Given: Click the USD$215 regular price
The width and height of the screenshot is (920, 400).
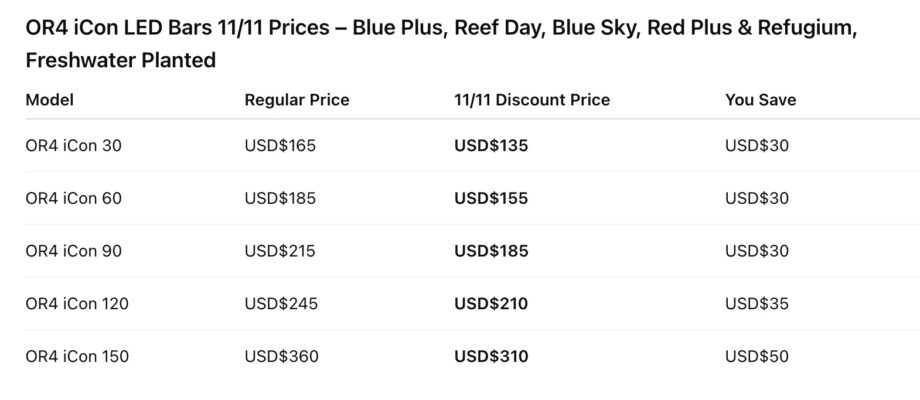Looking at the screenshot, I should point(280,251).
